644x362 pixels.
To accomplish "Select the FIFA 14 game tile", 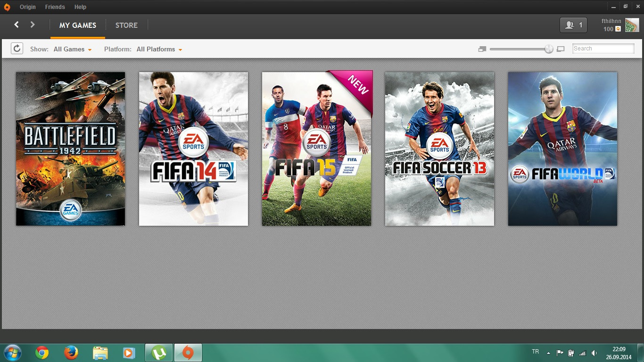I will (x=193, y=149).
